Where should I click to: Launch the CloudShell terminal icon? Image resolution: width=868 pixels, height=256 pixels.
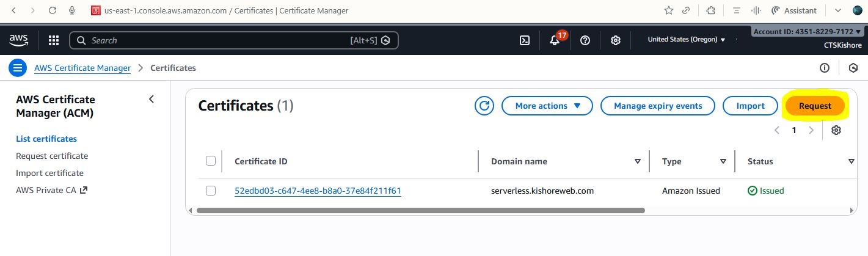coord(524,40)
